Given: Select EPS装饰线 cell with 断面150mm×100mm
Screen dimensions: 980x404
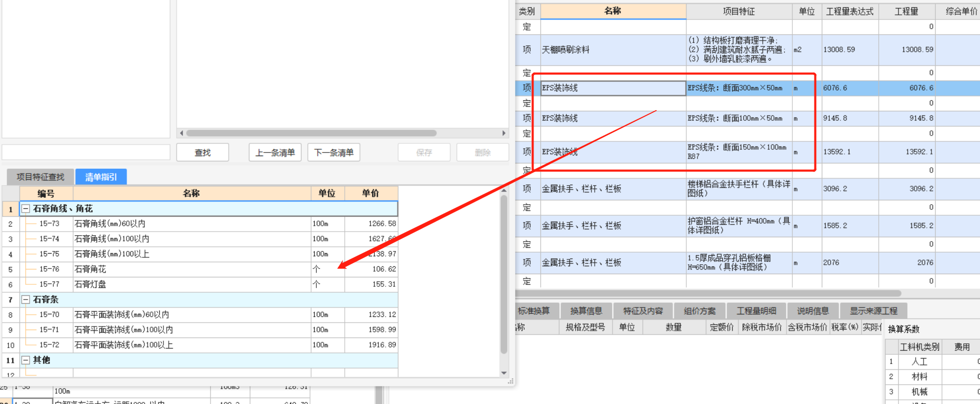Looking at the screenshot, I should tap(613, 152).
